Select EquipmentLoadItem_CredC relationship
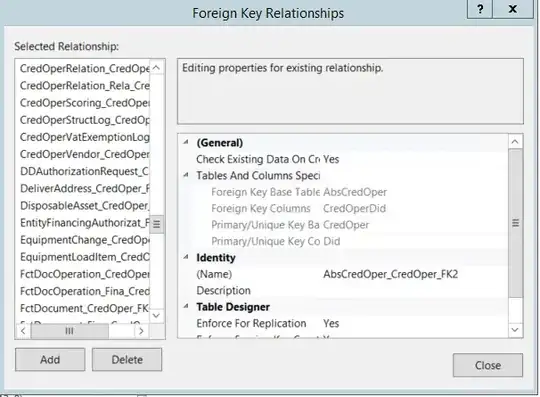This screenshot has height=397, width=540. point(85,257)
